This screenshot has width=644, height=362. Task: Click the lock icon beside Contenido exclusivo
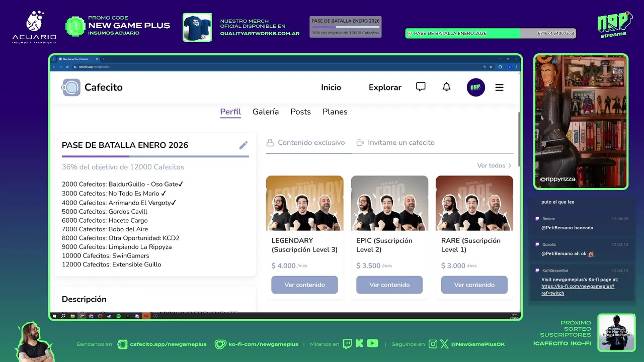(270, 143)
